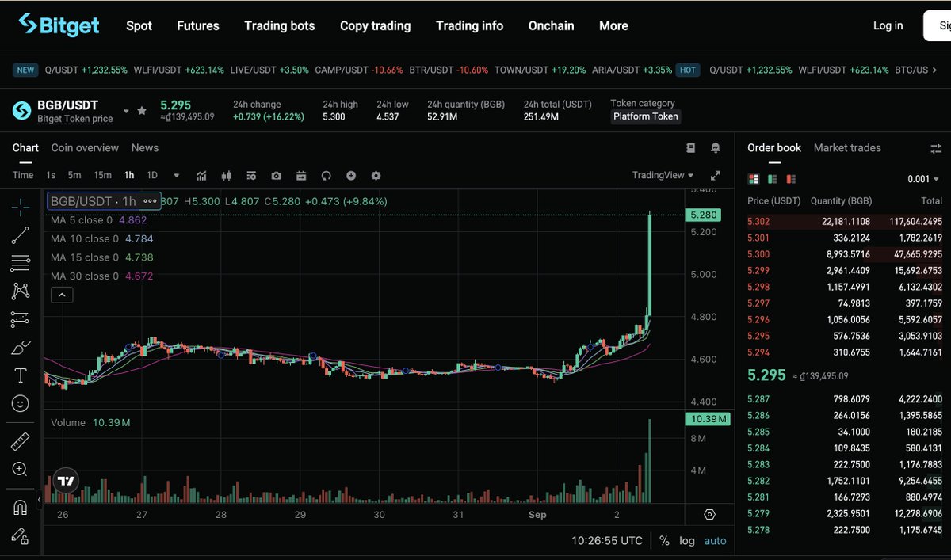Show both asks and bids view

[x=754, y=179]
